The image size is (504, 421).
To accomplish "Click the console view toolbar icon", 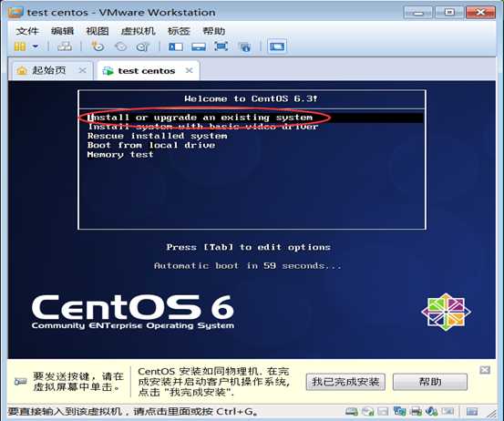I will [277, 46].
